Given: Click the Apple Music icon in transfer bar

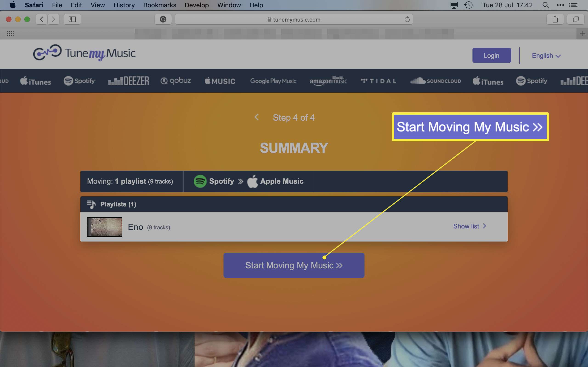Looking at the screenshot, I should [x=253, y=181].
